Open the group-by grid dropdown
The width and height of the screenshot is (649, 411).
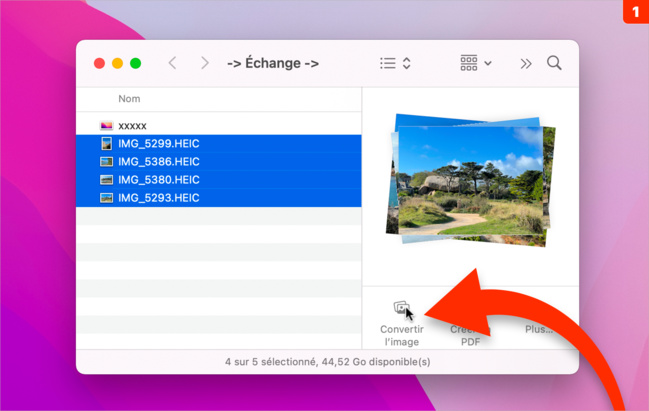[475, 63]
